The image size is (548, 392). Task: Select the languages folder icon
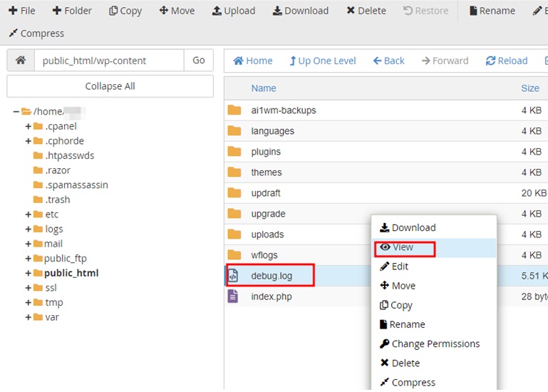tap(234, 130)
